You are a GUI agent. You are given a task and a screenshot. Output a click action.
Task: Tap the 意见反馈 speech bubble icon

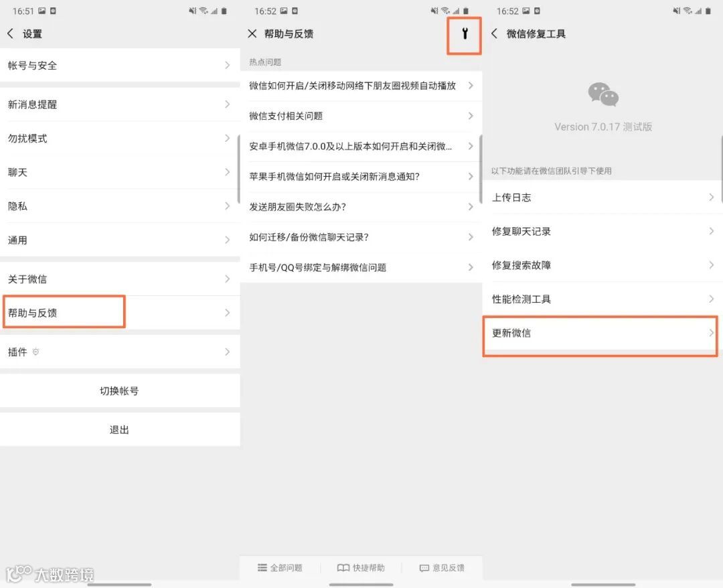[x=424, y=568]
